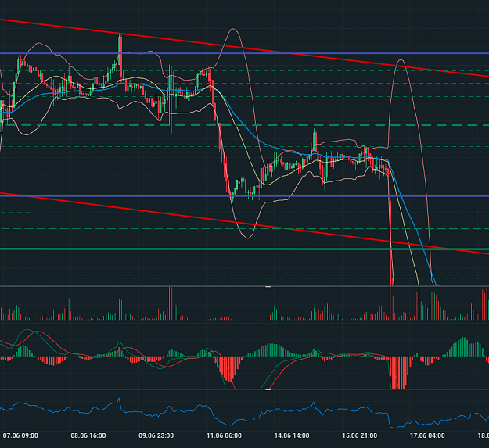This screenshot has width=489, height=448.
Task: Select the pane divider handle above MACD panel
Action: coord(268,324)
